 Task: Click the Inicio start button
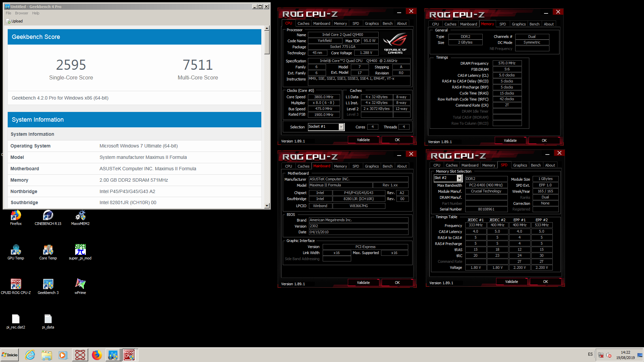[10, 355]
